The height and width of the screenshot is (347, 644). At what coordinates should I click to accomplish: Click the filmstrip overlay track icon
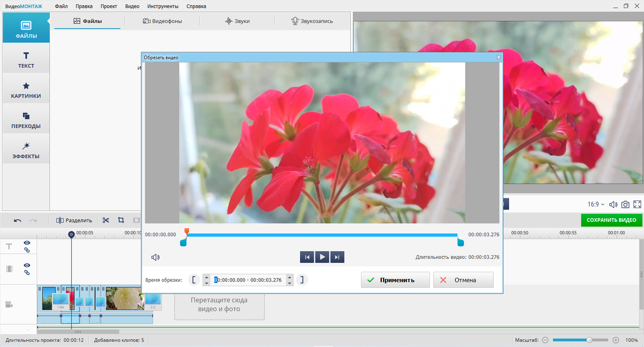pyautogui.click(x=9, y=269)
